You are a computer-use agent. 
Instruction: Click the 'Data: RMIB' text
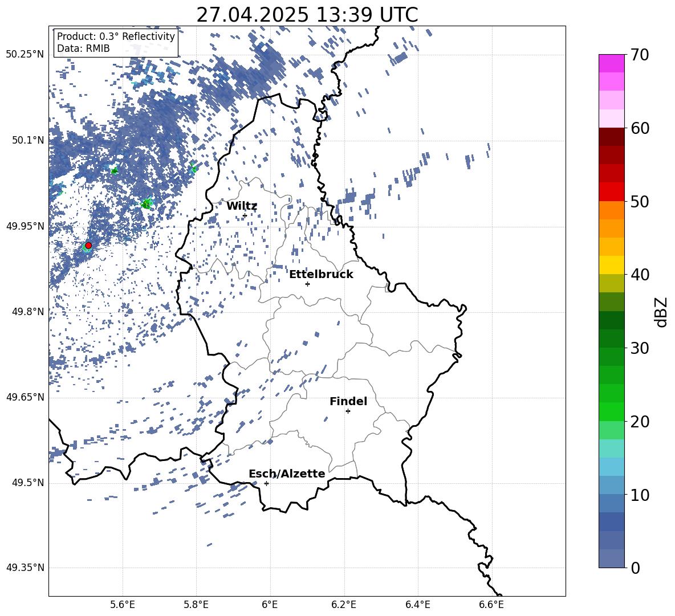point(83,48)
